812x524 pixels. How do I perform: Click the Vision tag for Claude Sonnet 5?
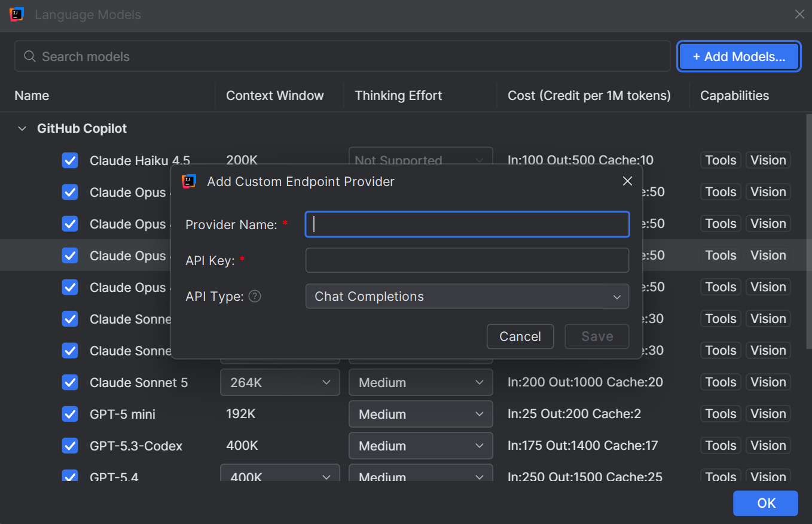(768, 382)
